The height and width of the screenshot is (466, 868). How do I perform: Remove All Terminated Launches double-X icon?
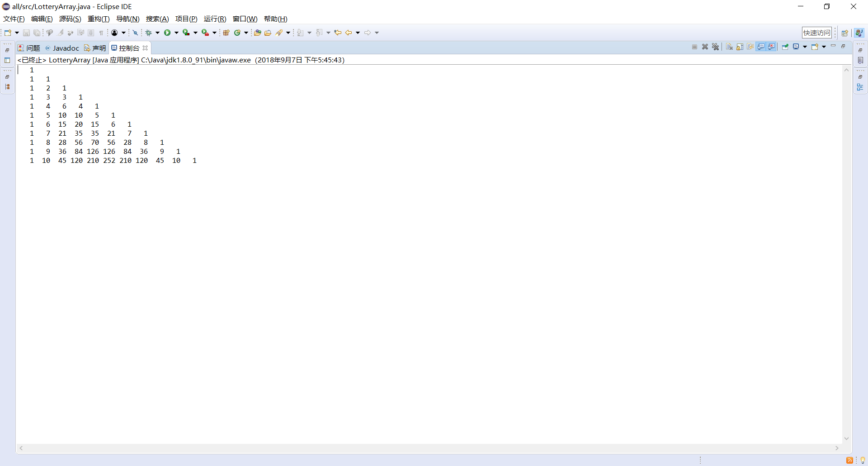pos(715,47)
